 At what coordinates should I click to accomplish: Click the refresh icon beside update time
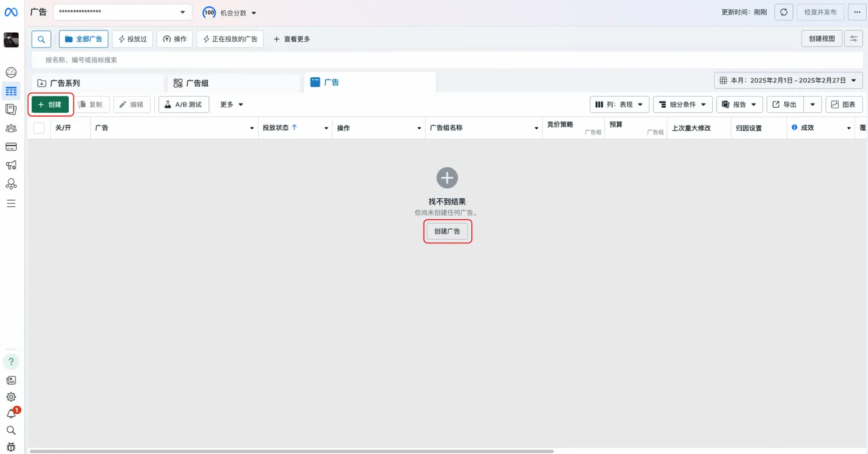coord(784,12)
